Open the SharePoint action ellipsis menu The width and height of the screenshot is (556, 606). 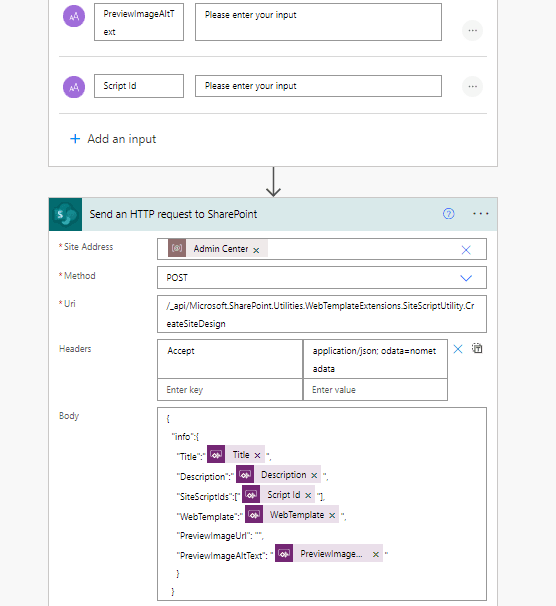click(481, 214)
